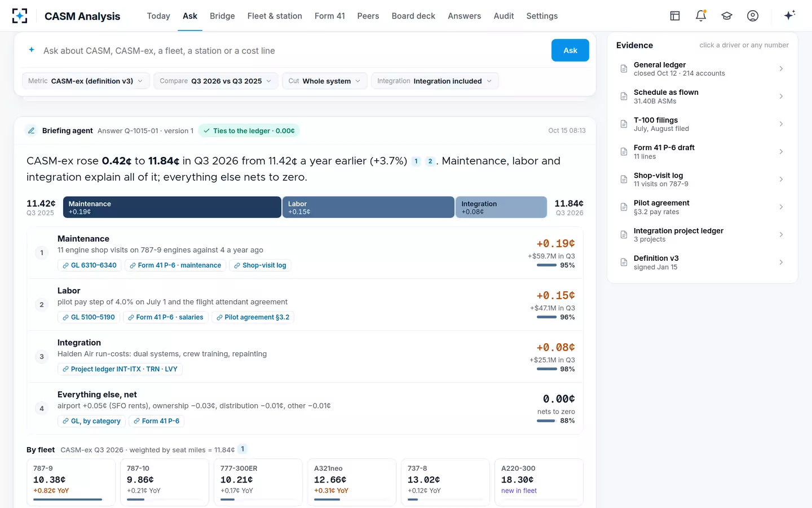The width and height of the screenshot is (812, 508).
Task: Click the Maintenance +0.19¢ bar segment
Action: coord(172,207)
